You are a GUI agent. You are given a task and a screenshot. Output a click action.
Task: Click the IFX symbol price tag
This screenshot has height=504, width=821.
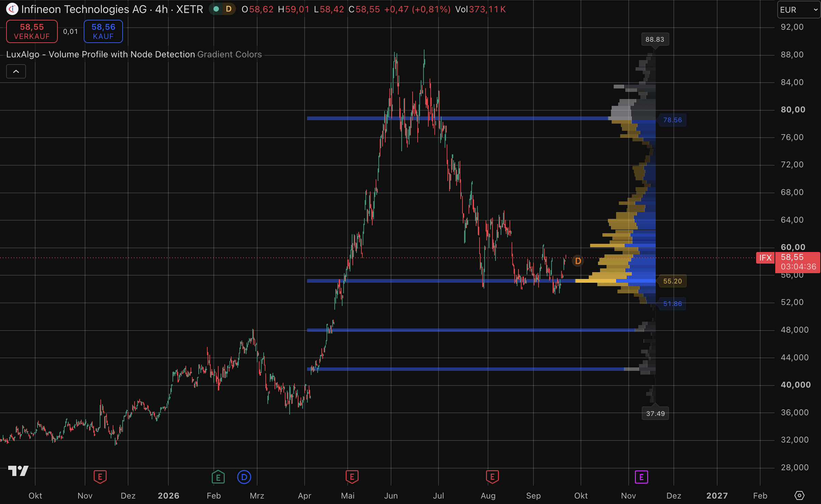765,257
